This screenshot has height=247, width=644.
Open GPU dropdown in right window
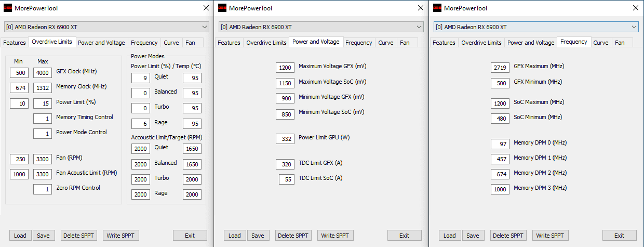pyautogui.click(x=536, y=27)
